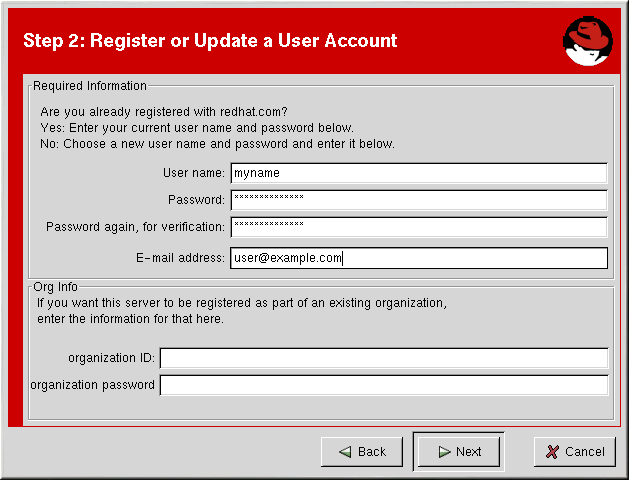Screen dimensions: 629x480
Task: Focus the organization password field
Action: coord(383,385)
